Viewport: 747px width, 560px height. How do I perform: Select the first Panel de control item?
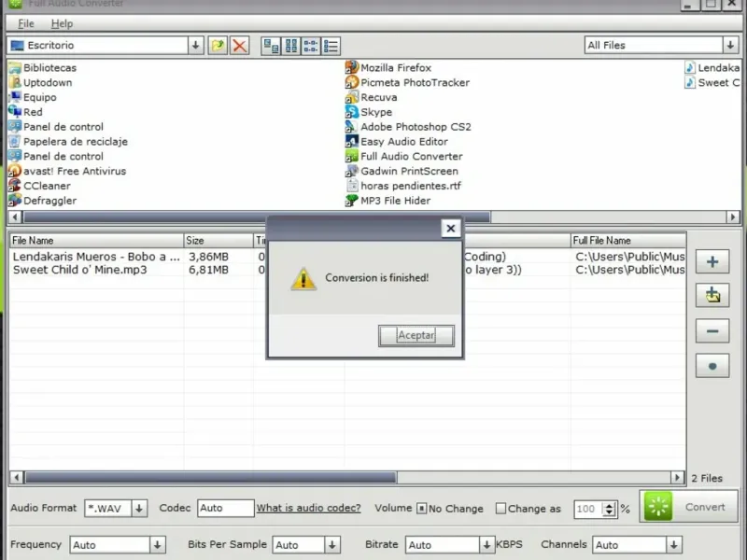coord(56,127)
